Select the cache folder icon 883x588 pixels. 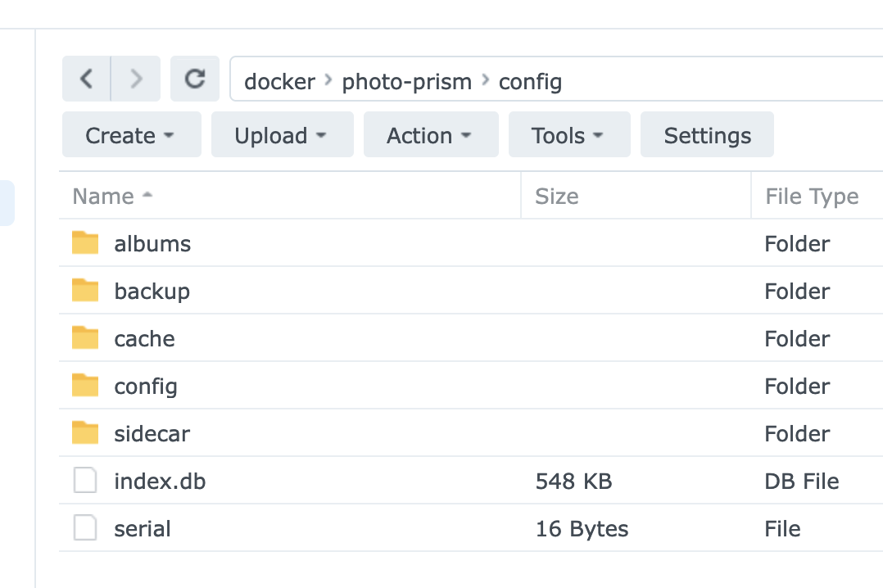pyautogui.click(x=85, y=338)
